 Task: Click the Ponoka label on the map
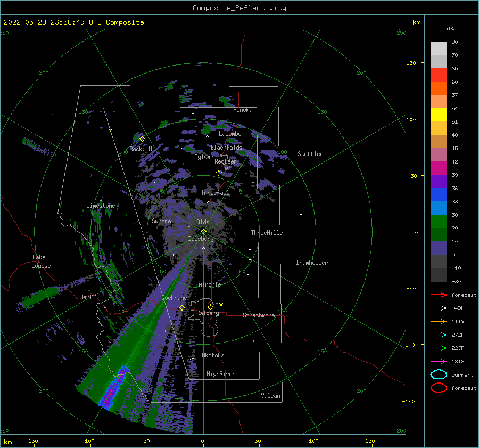[243, 110]
